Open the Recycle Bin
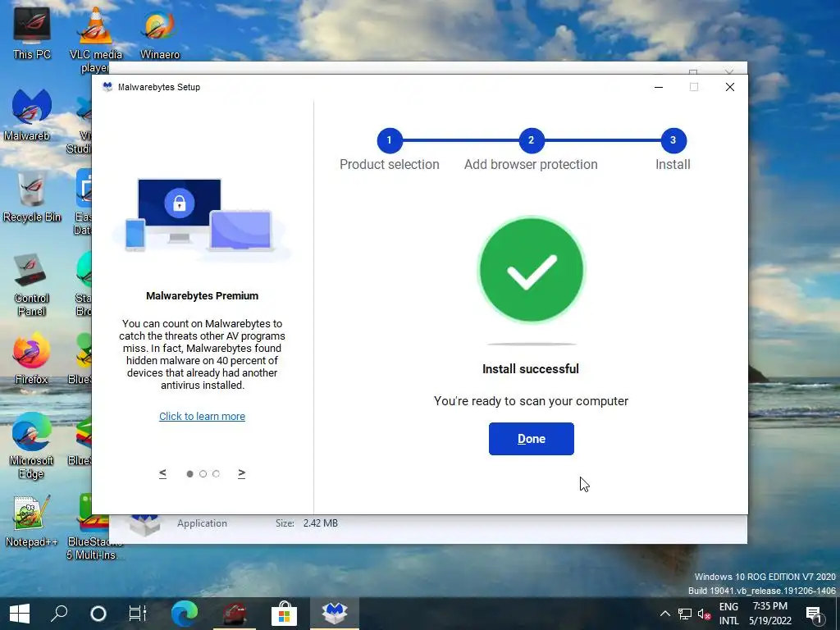 click(x=32, y=197)
